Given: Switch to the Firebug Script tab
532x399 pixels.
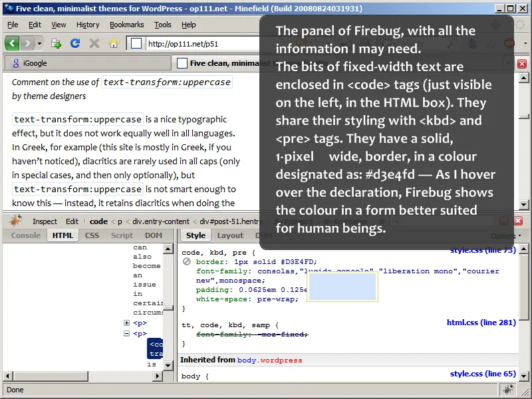Looking at the screenshot, I should (122, 235).
